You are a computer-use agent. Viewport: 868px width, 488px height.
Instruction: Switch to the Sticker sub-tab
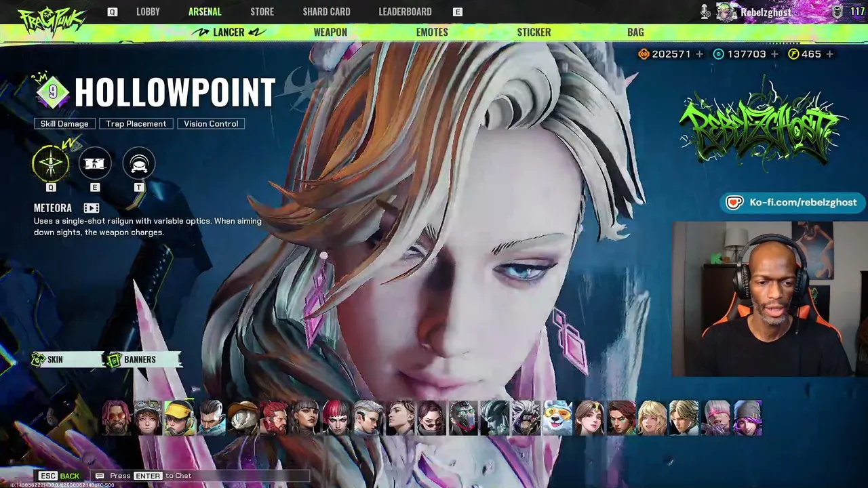pos(534,32)
